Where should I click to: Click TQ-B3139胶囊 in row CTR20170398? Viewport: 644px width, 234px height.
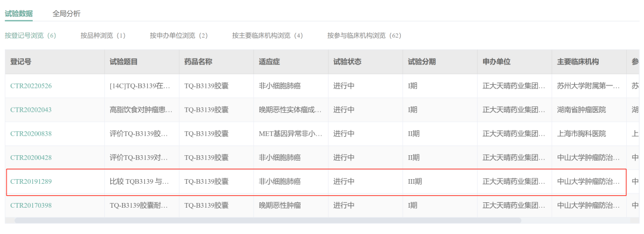click(x=206, y=205)
